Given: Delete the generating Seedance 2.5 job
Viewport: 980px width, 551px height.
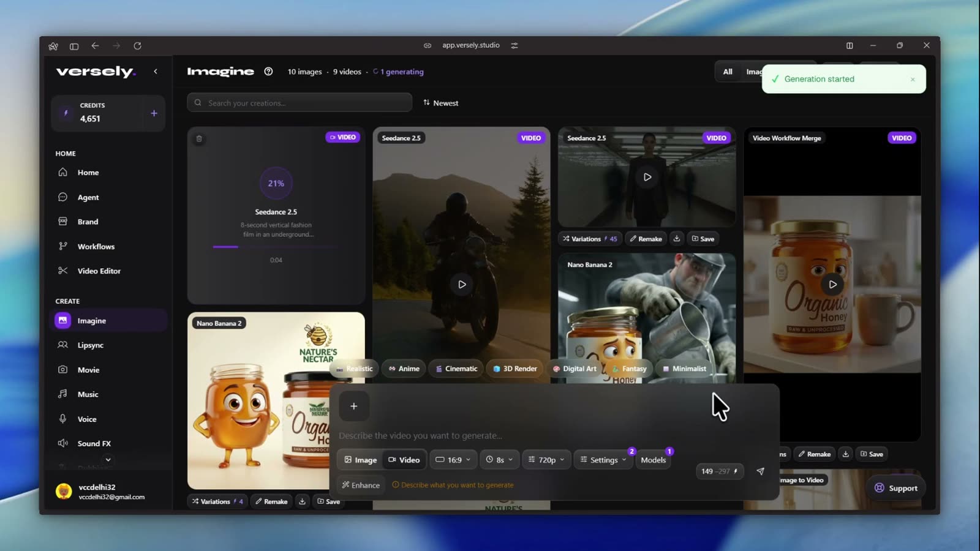Looking at the screenshot, I should coord(199,139).
